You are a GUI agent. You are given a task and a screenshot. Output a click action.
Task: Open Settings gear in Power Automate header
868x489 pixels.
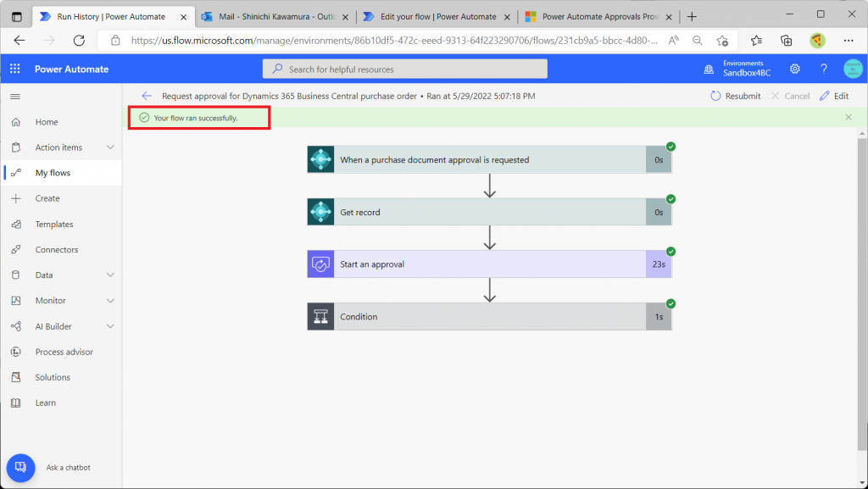tap(795, 69)
